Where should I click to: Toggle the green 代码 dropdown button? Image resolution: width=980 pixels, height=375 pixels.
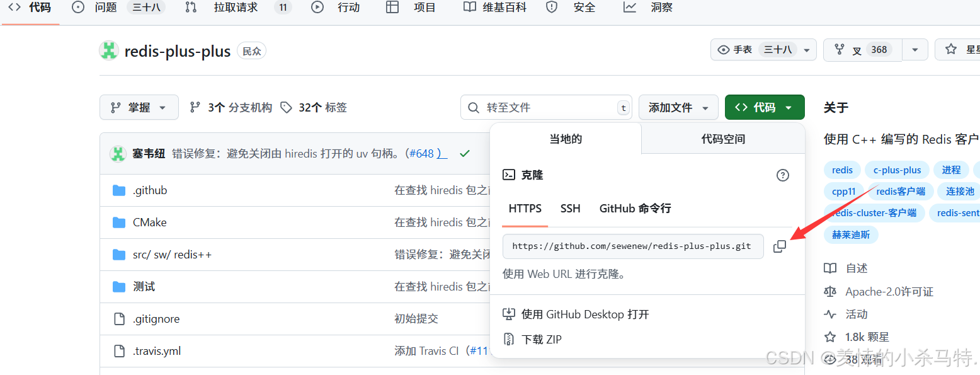765,108
